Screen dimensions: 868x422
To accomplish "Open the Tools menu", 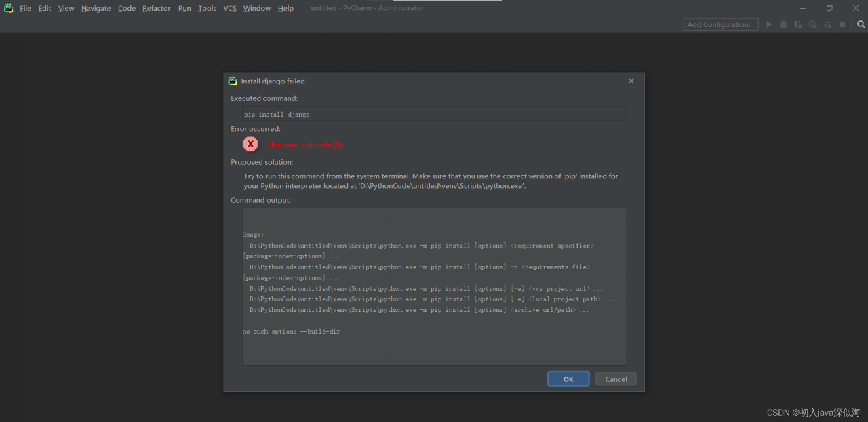I will pyautogui.click(x=207, y=8).
